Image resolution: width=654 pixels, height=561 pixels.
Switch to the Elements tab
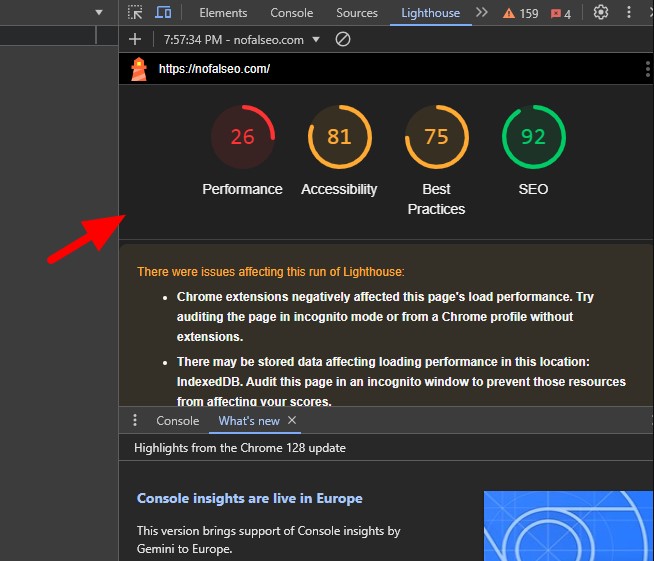point(223,13)
